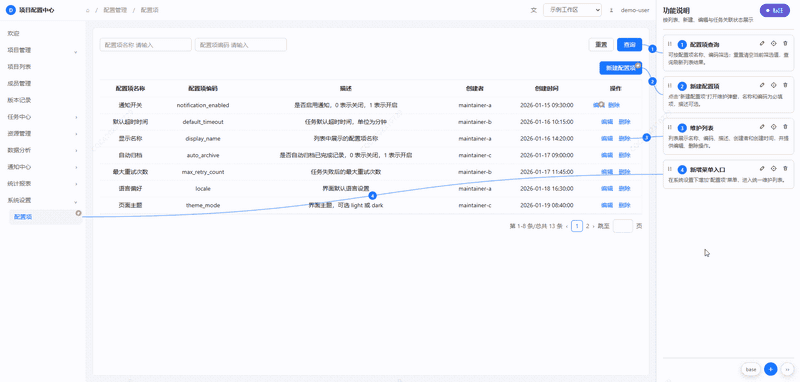This screenshot has height=382, width=800.
Task: Grab the drag handle of 配置项查询 card
Action: pyautogui.click(x=670, y=44)
